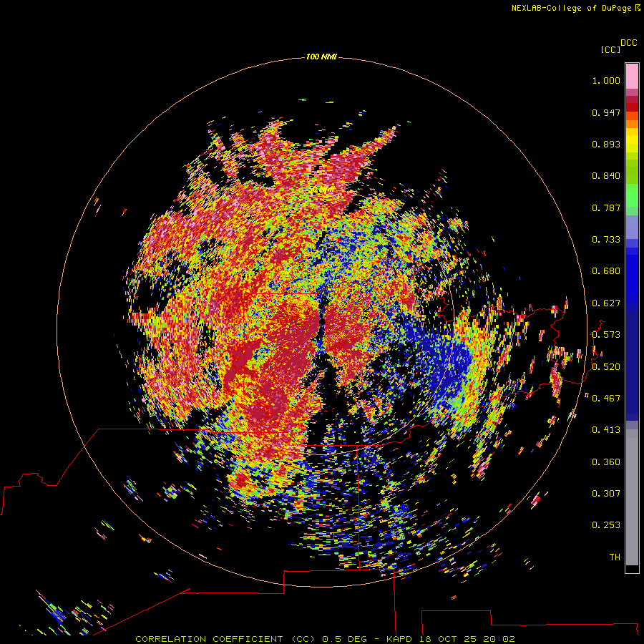
Task: Click the 0.947 legend value
Action: [606, 112]
